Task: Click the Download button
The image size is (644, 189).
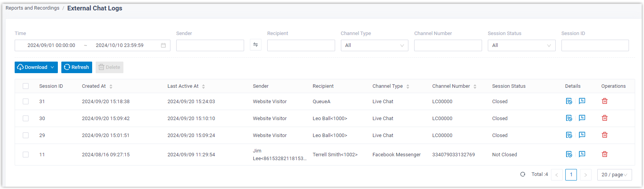Action: [x=36, y=67]
